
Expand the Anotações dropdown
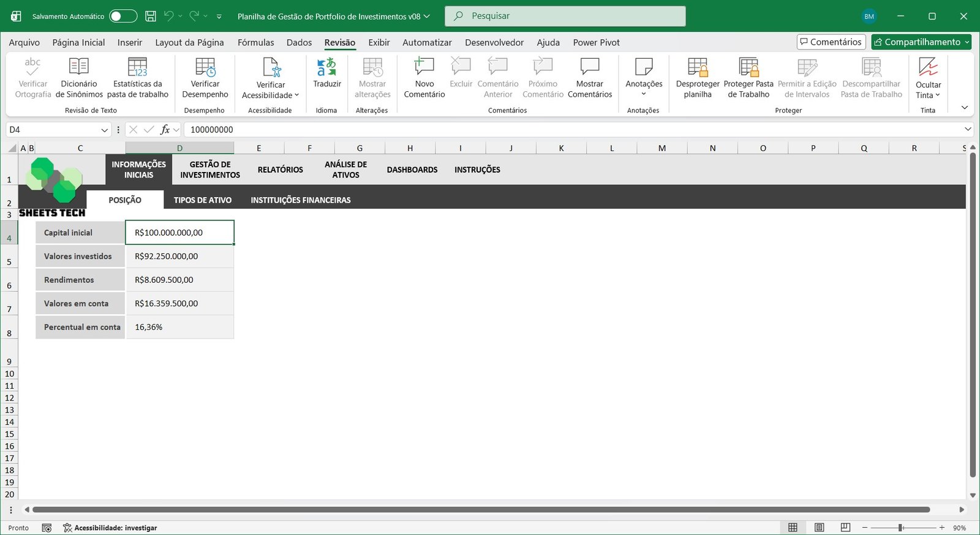coord(643,94)
